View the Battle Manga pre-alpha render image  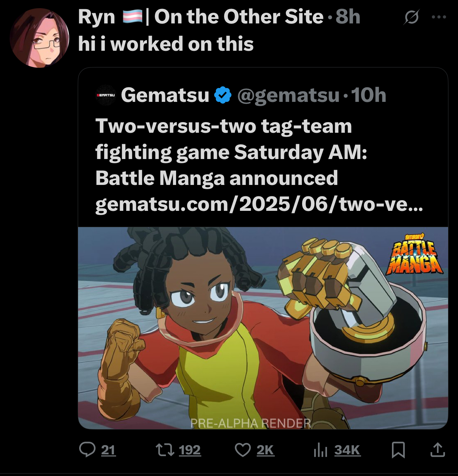263,328
